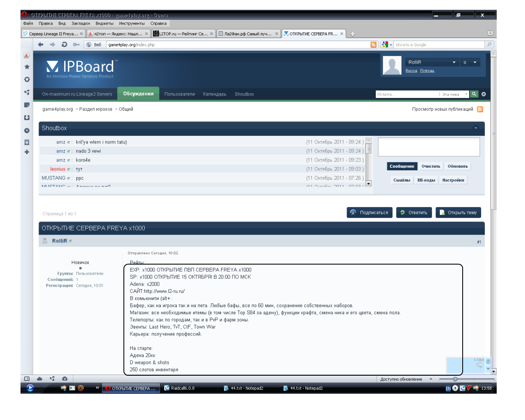Image resolution: width=525 pixels, height=420 pixels.
Task: Open the Notes panel in sidebar
Action: (27, 105)
